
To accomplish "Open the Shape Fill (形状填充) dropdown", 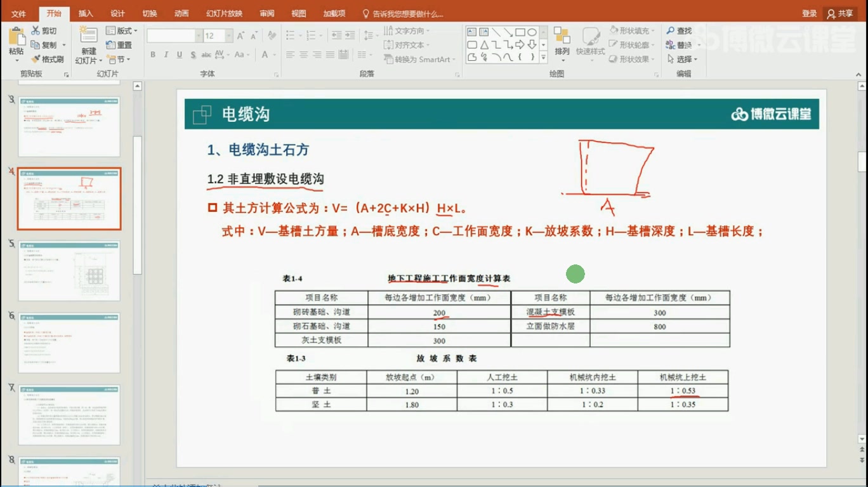I will 631,30.
